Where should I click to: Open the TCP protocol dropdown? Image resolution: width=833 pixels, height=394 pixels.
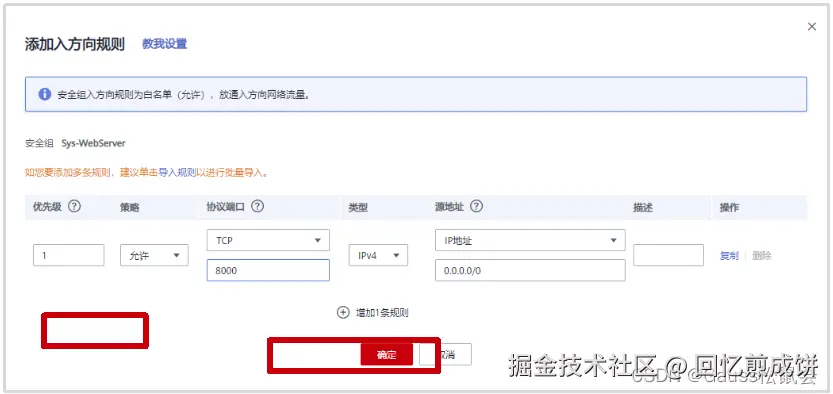268,240
